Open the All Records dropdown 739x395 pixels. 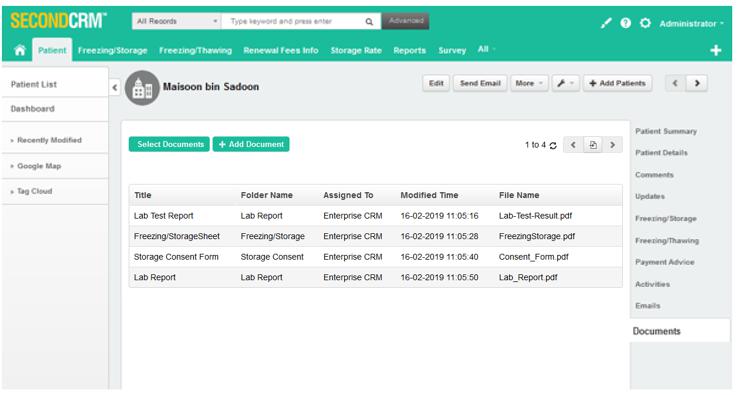176,21
